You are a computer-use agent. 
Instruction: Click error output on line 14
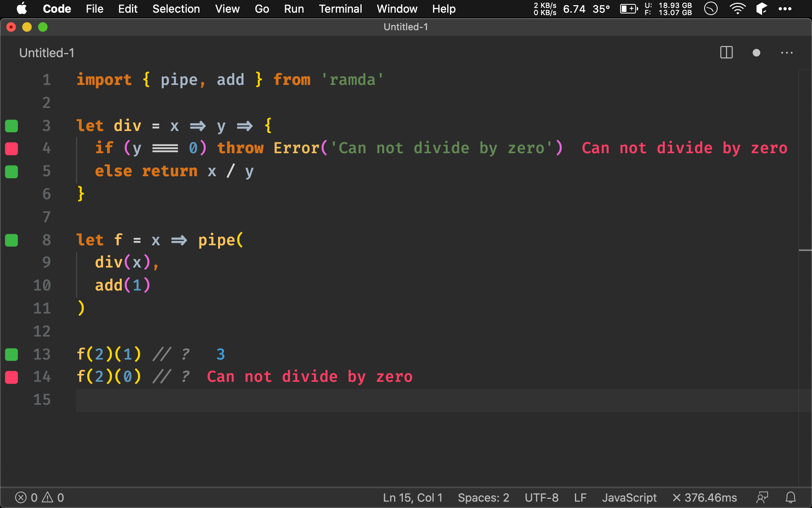tap(310, 377)
